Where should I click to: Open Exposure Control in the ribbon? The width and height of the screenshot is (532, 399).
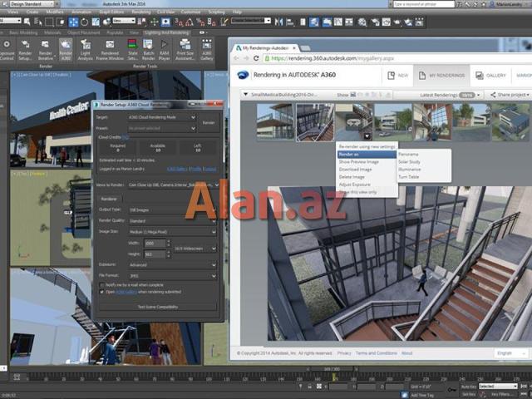[x=7, y=50]
